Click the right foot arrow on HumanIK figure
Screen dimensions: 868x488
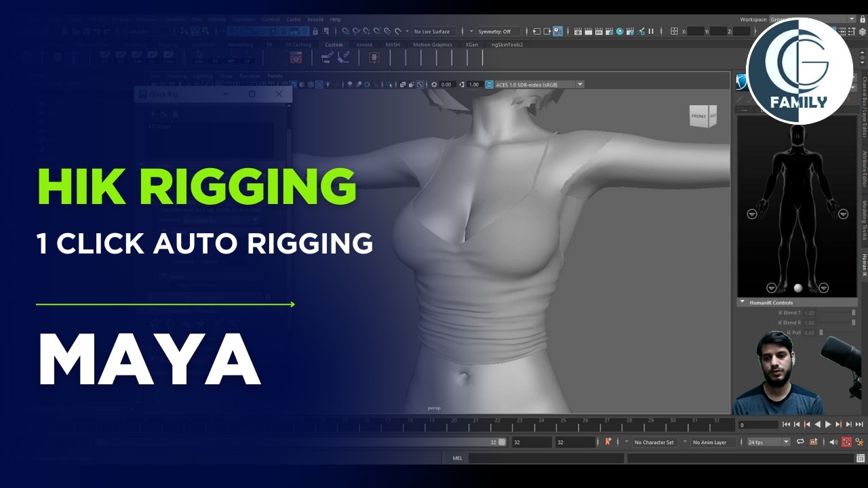tap(823, 287)
